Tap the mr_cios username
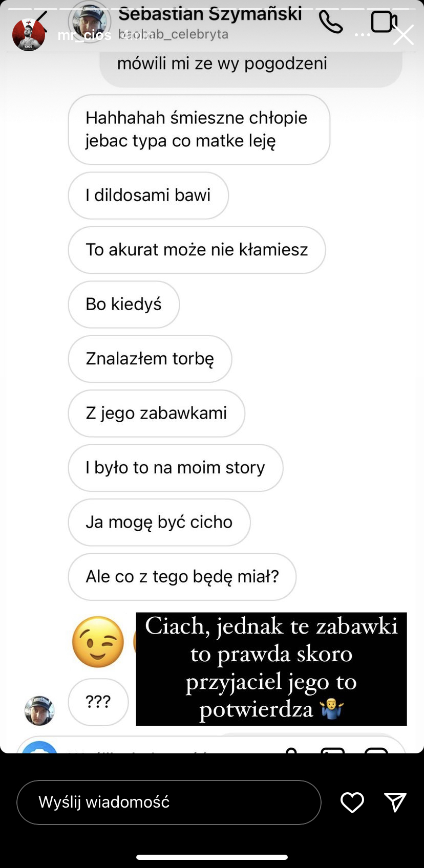The image size is (424, 868). 84,35
